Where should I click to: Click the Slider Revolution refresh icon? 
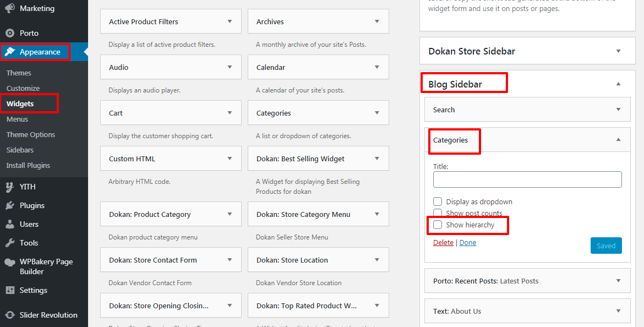pyautogui.click(x=10, y=315)
